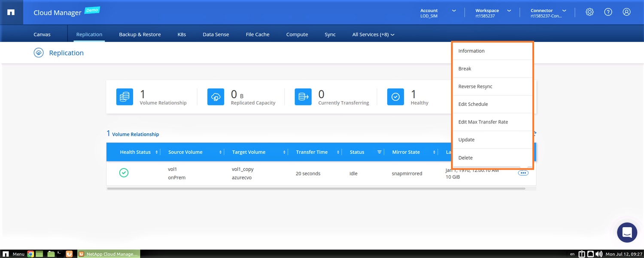Click the three-dot row actions button
Screen dimensions: 644x258
point(523,173)
